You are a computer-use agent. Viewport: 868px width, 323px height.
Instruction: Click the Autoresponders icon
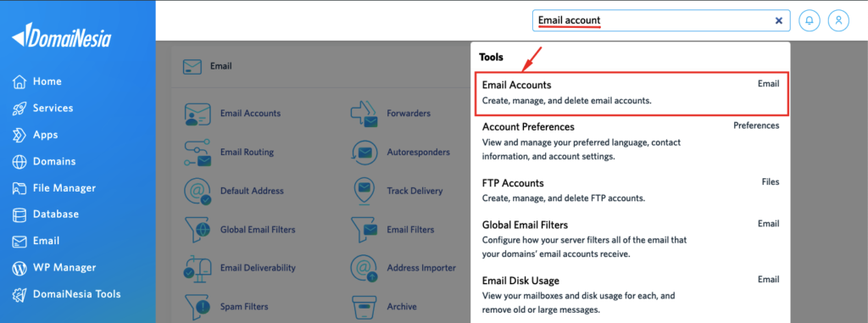point(364,153)
